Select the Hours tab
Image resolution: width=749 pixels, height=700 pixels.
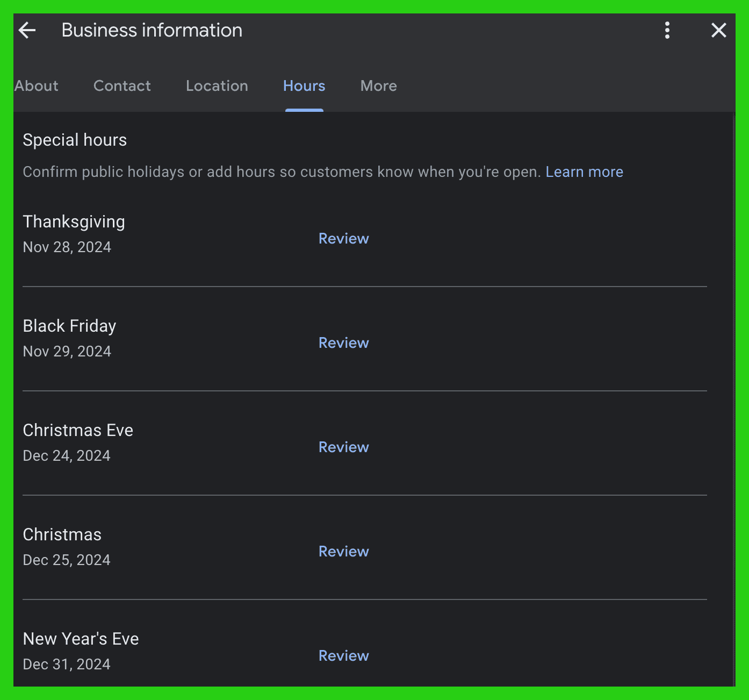tap(304, 86)
